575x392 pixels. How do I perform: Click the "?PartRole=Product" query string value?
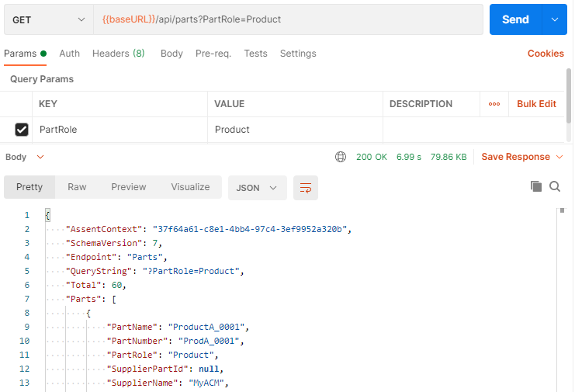pos(191,271)
